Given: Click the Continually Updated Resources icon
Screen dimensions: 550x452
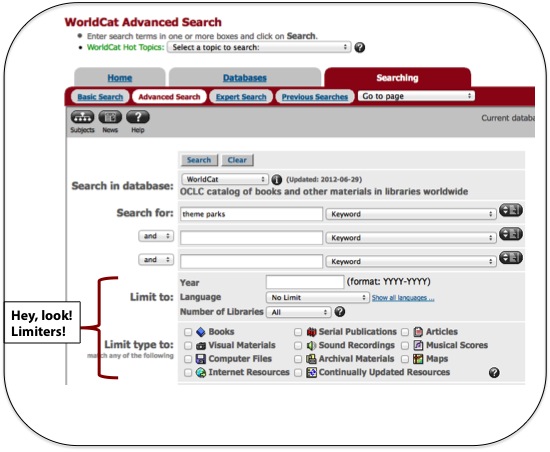Looking at the screenshot, I should click(311, 372).
